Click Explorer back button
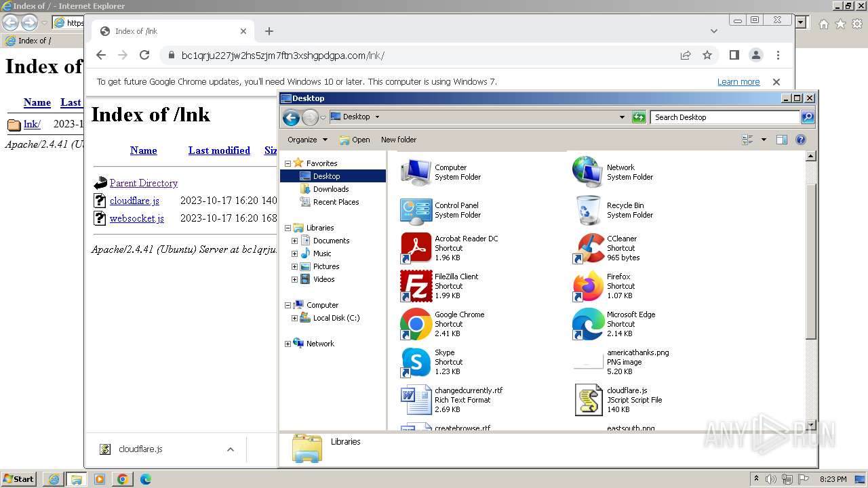The height and width of the screenshot is (488, 868). click(291, 118)
